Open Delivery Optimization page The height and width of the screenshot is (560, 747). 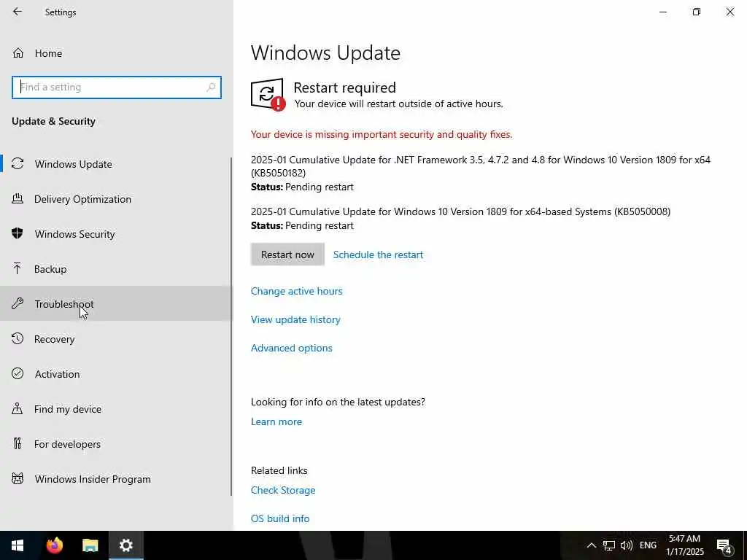point(117,199)
